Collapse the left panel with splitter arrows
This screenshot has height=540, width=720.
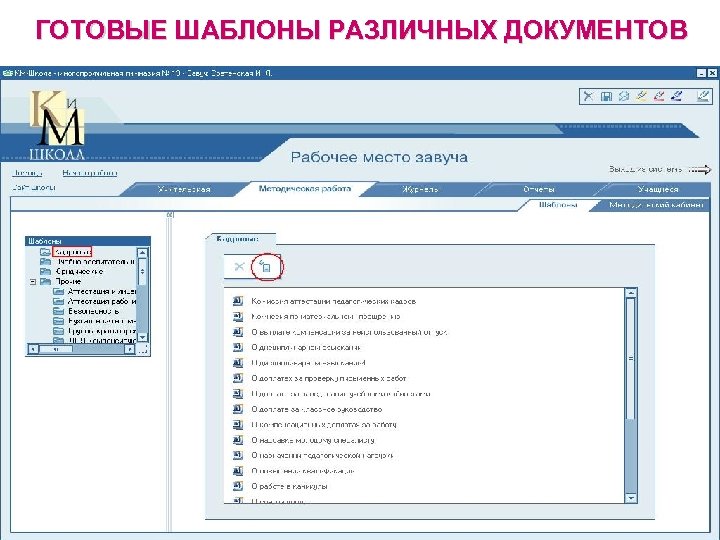[x=169, y=214]
